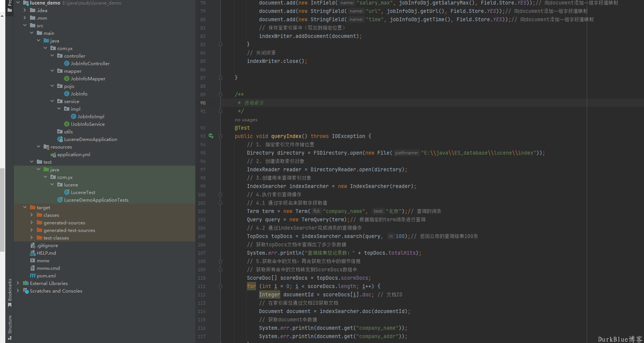Collapse the controller package
The height and width of the screenshot is (343, 644).
52,56
